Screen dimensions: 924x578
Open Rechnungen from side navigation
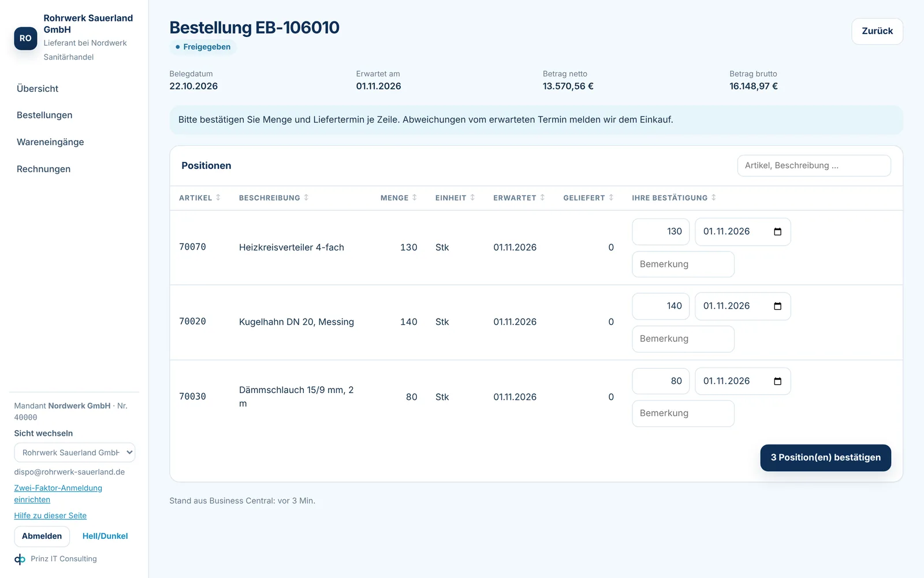click(44, 169)
